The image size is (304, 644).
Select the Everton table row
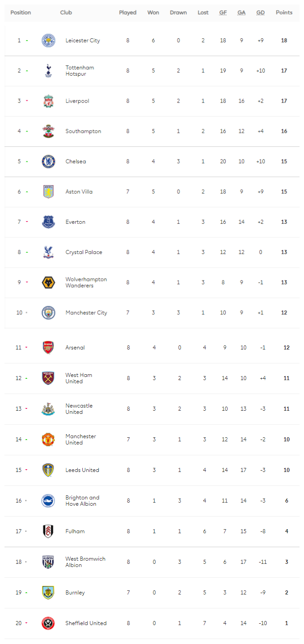click(x=152, y=222)
